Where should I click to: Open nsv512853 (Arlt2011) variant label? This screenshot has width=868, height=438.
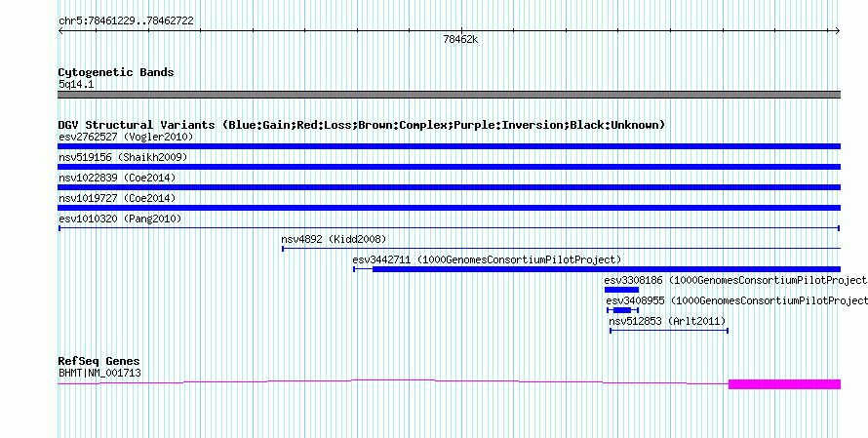(x=667, y=321)
